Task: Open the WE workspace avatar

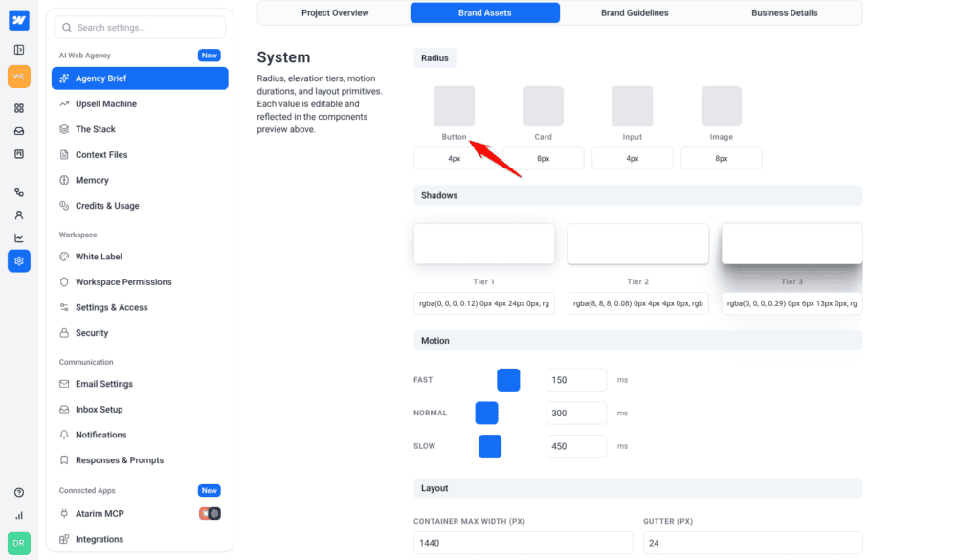Action: (x=19, y=77)
